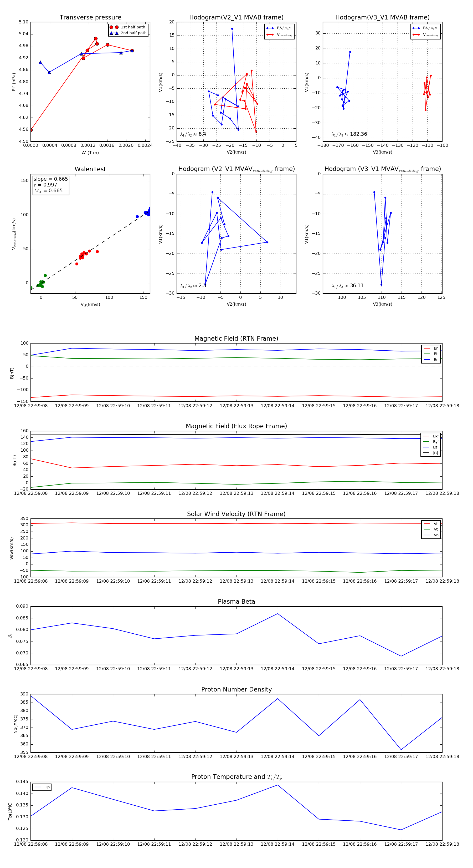Image resolution: width=473 pixels, height=868 pixels.
Task: Click the 'Hodogram(V3_V1 MVAB frame)' title
Action: pyautogui.click(x=382, y=18)
